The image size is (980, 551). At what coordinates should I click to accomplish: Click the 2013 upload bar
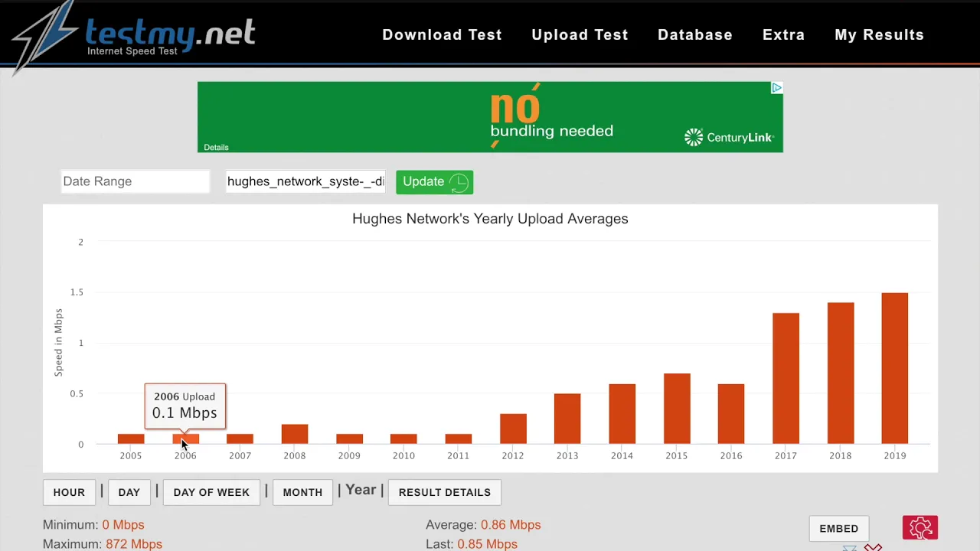coord(567,419)
